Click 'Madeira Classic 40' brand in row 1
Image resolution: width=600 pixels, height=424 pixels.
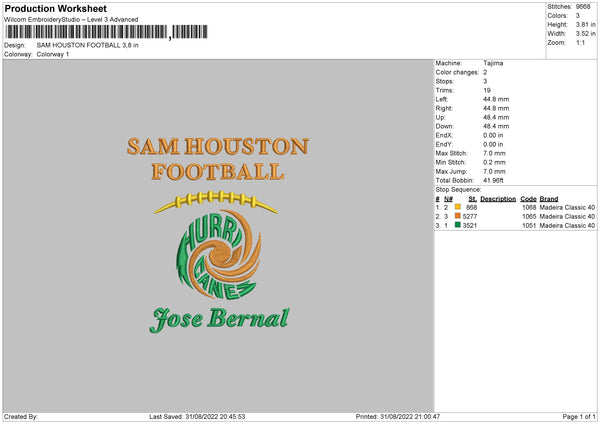click(567, 207)
